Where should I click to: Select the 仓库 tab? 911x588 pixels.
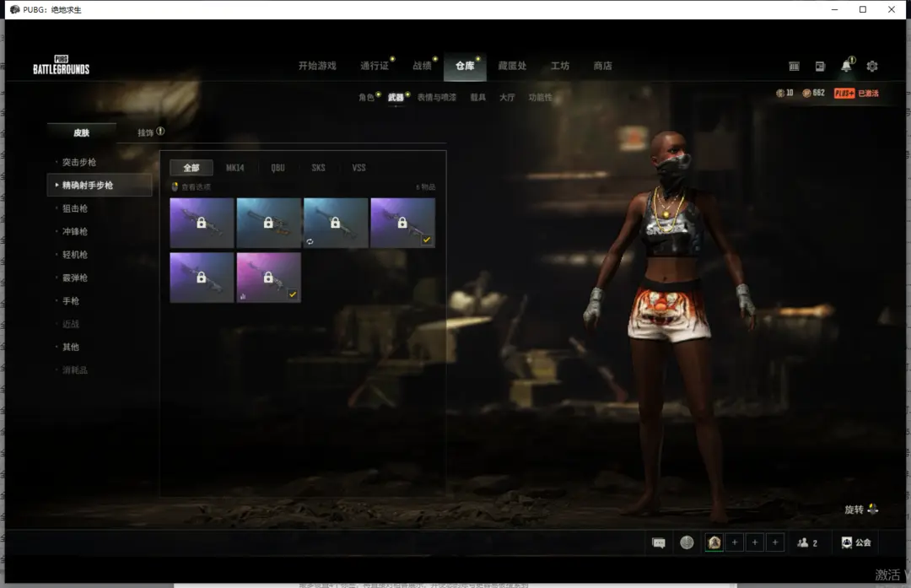[x=465, y=66]
